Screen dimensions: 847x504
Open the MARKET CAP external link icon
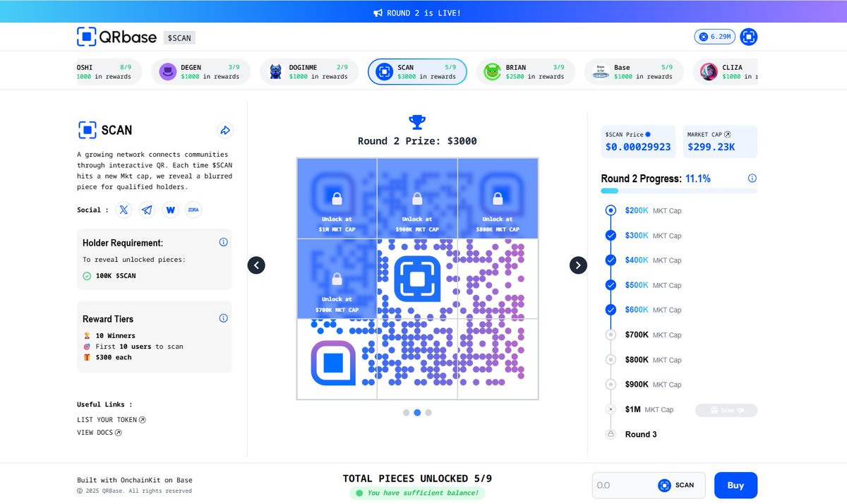click(728, 134)
